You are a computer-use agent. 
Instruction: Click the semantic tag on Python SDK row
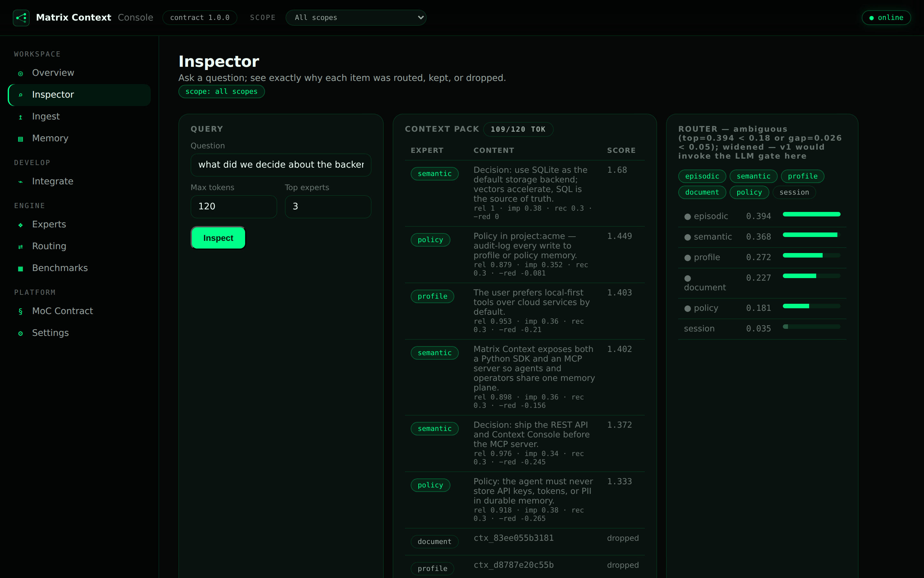(x=434, y=353)
